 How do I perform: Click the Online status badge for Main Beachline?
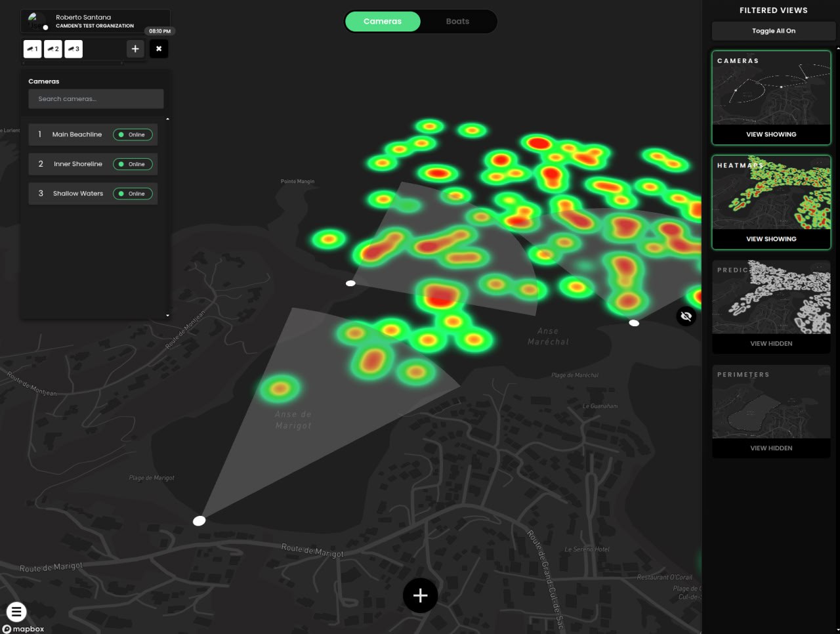(x=133, y=135)
